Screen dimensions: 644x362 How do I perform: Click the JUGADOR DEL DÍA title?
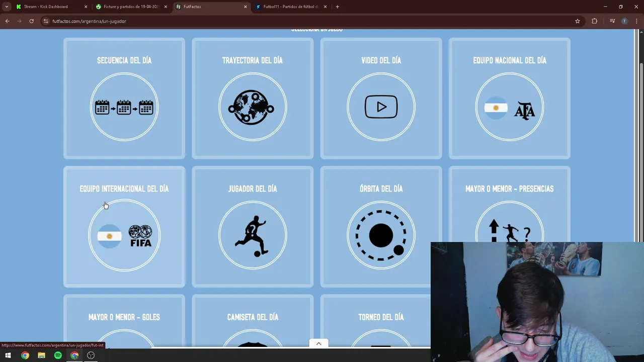click(253, 189)
